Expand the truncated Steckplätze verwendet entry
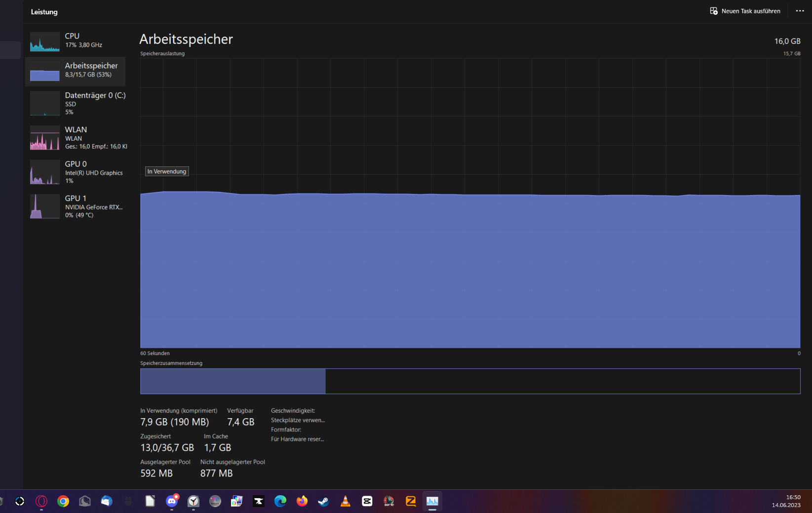Screen dimensions: 812x513 point(297,420)
